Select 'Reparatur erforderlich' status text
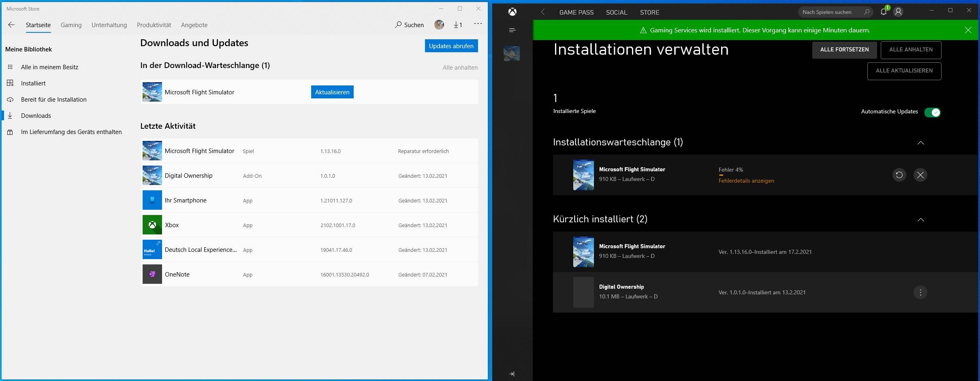Viewport: 980px width, 381px height. click(423, 151)
